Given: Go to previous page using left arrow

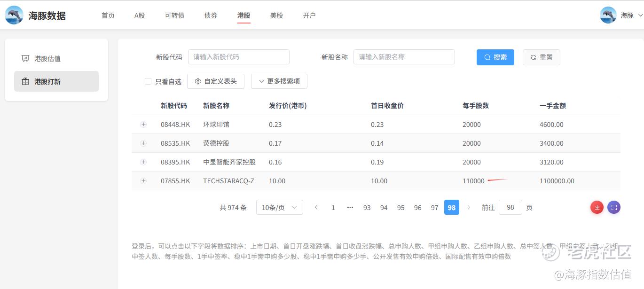Looking at the screenshot, I should coord(316,207).
